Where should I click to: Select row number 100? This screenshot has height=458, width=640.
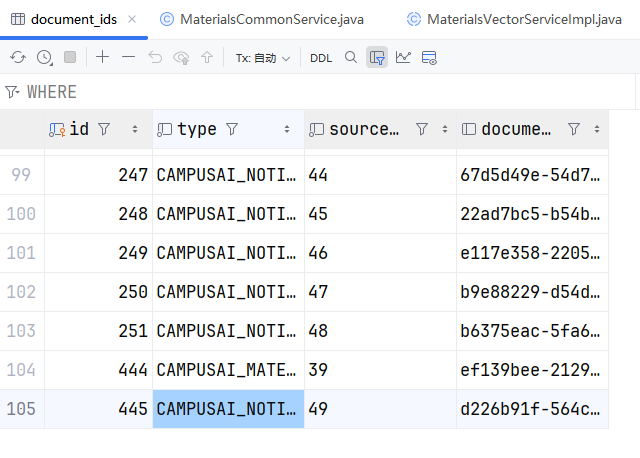pyautogui.click(x=22, y=214)
